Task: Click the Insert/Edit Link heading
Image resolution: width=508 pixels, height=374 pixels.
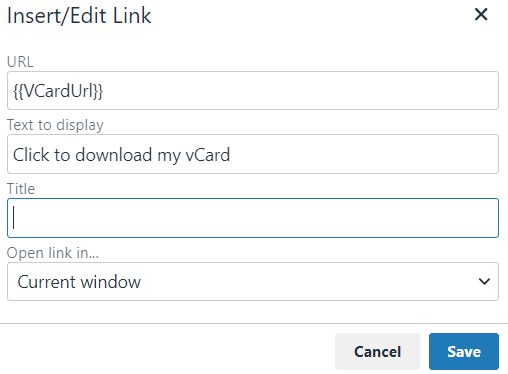Action: [79, 16]
